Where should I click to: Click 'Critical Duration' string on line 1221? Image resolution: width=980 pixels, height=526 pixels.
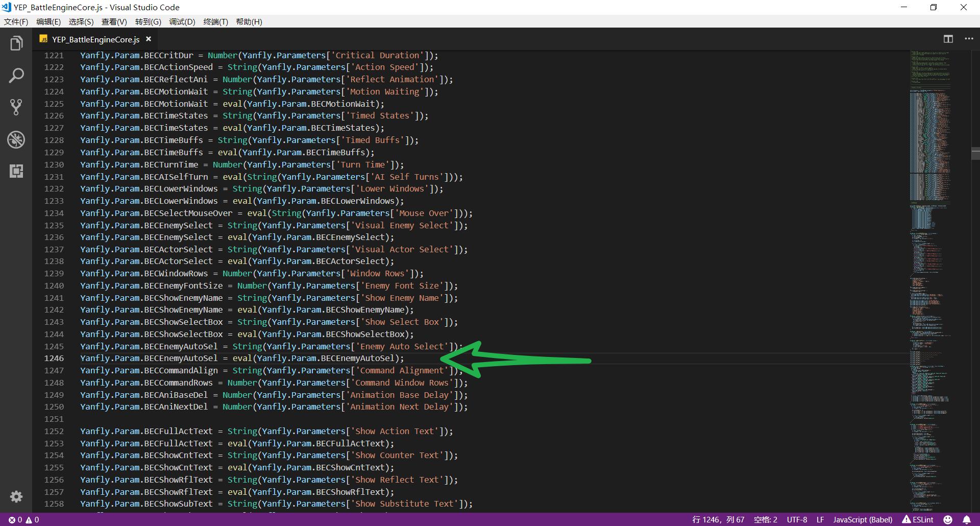click(377, 55)
